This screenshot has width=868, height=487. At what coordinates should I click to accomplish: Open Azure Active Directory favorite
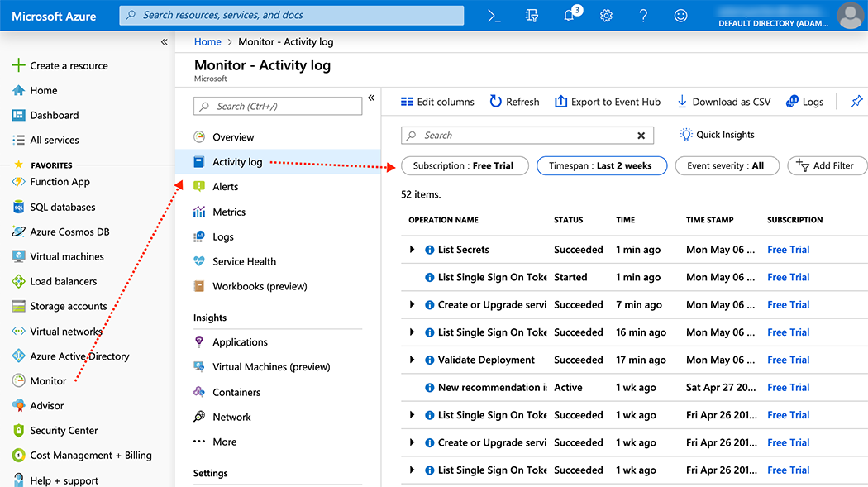[71, 356]
